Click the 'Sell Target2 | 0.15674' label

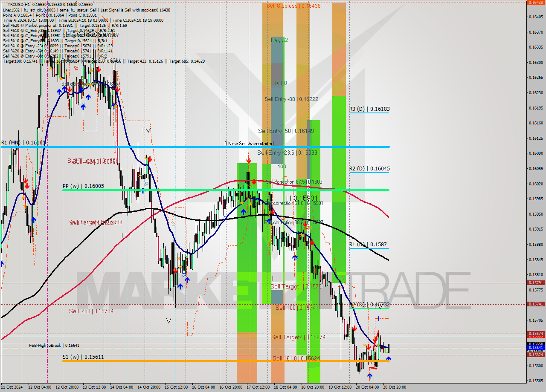pos(299,337)
